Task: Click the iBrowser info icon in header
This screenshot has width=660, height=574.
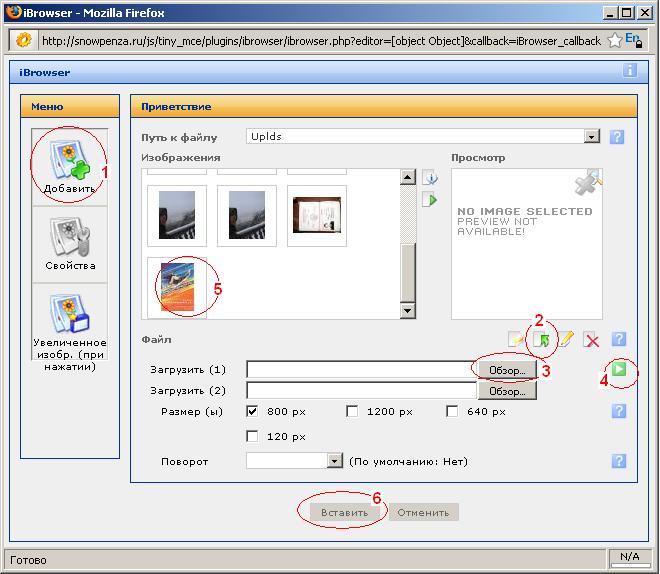Action: tap(629, 70)
